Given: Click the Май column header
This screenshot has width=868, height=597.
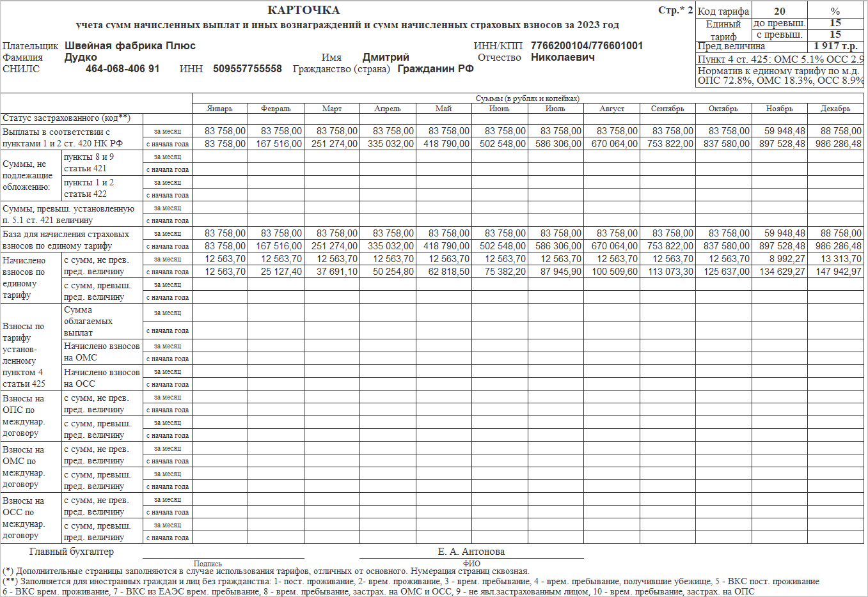Looking at the screenshot, I should click(443, 109).
